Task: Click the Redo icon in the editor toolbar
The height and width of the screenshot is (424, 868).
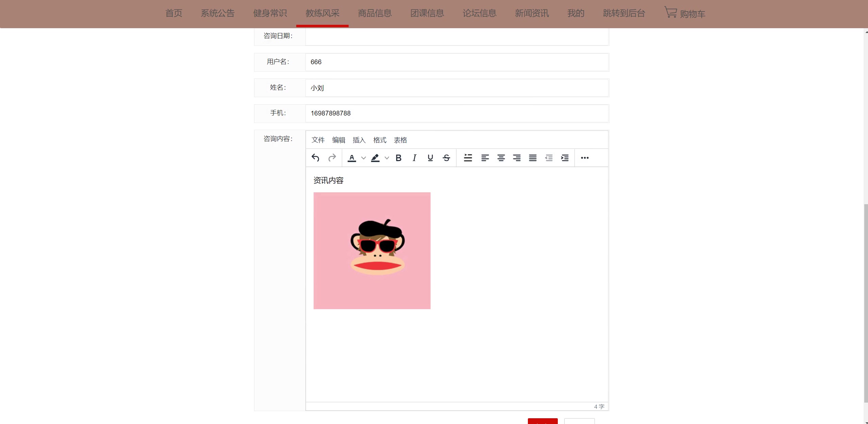Action: click(x=332, y=158)
